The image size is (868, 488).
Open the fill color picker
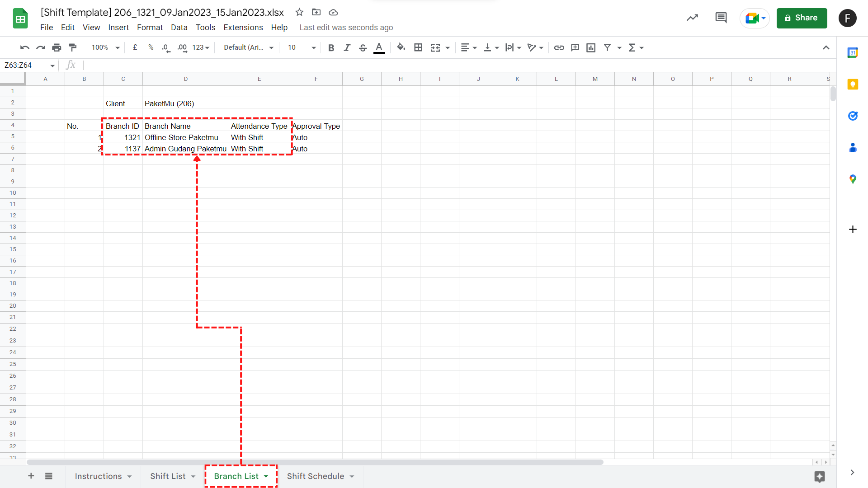(x=401, y=47)
